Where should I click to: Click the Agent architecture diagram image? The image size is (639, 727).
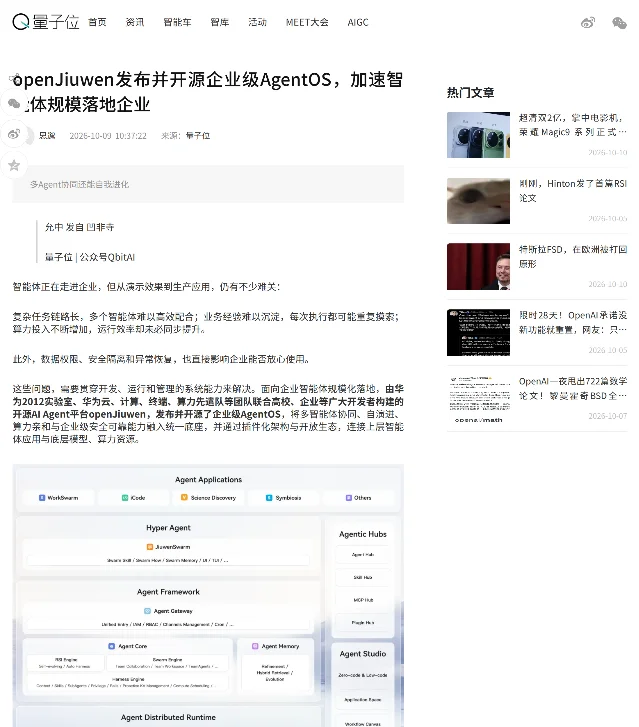(208, 595)
